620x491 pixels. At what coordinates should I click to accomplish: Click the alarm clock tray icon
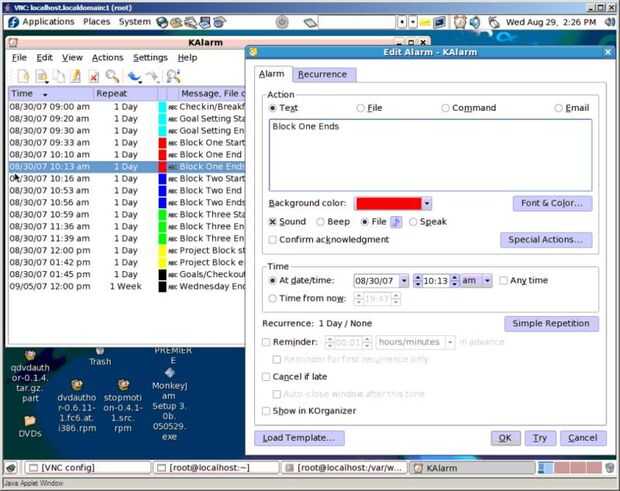tap(460, 22)
